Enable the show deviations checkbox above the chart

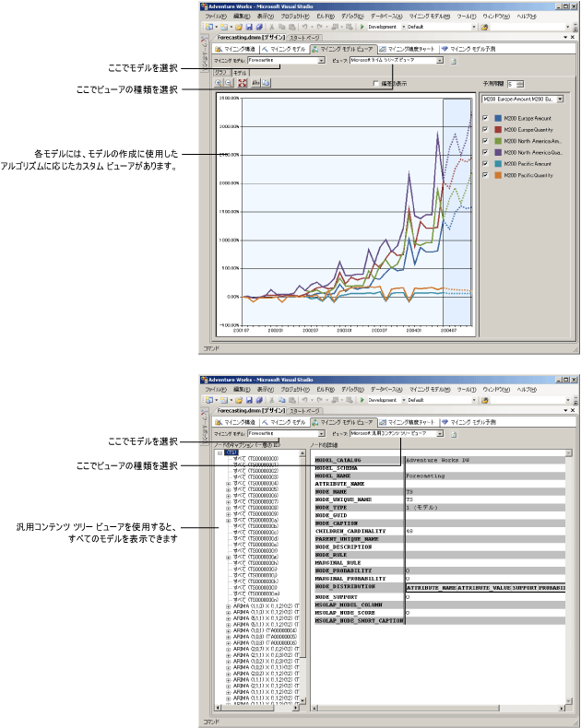coord(374,83)
